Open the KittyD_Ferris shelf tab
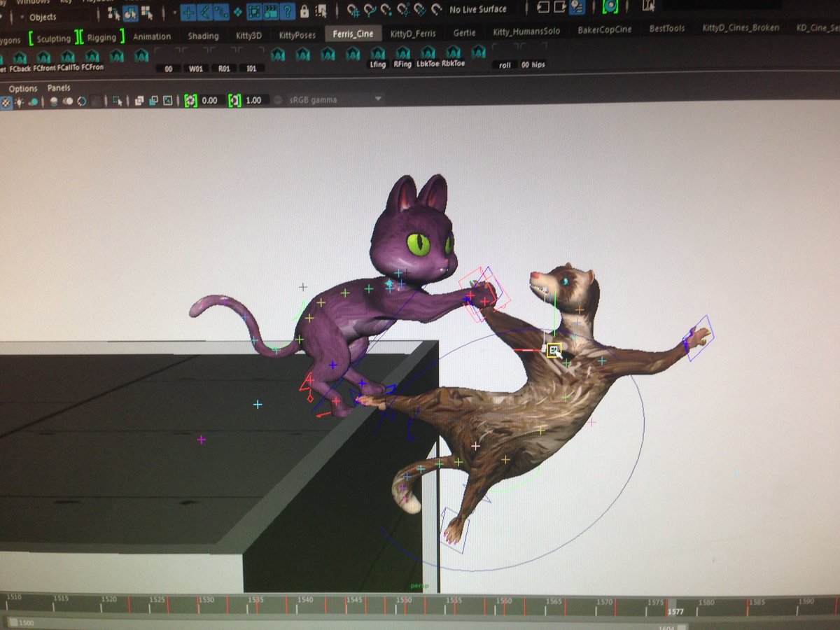 (x=412, y=34)
